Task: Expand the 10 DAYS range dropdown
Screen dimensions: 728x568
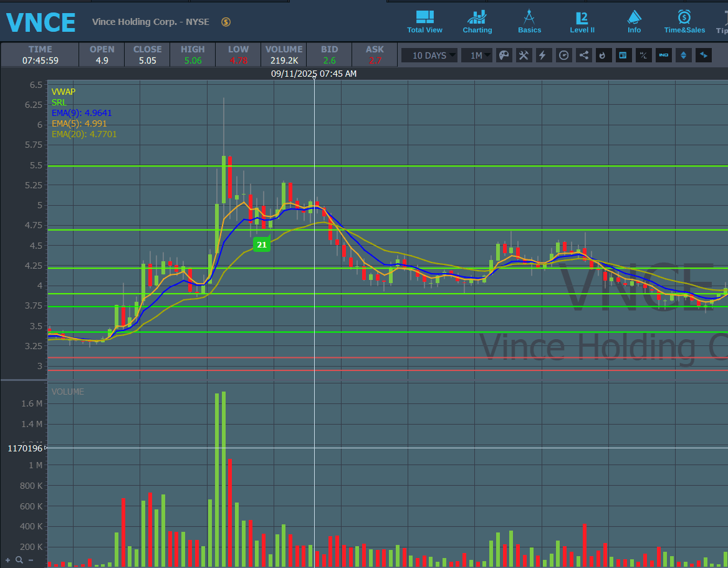Action: click(x=429, y=55)
